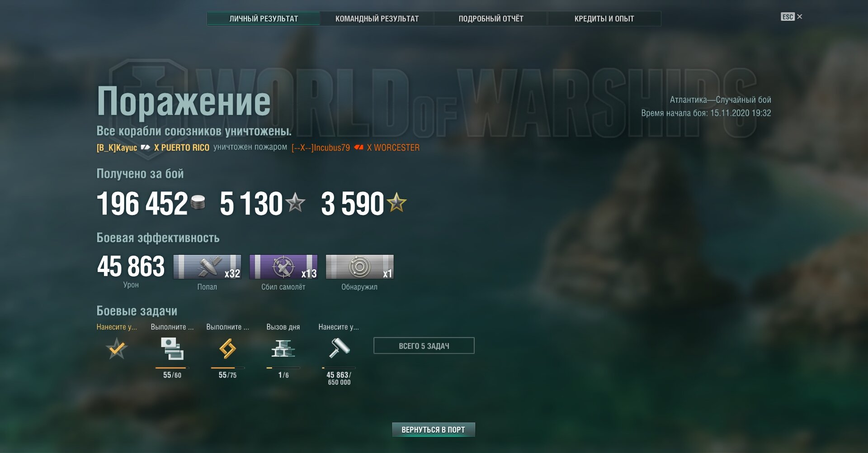The width and height of the screenshot is (868, 453).
Task: Open the paint roller mission icon
Action: [340, 348]
